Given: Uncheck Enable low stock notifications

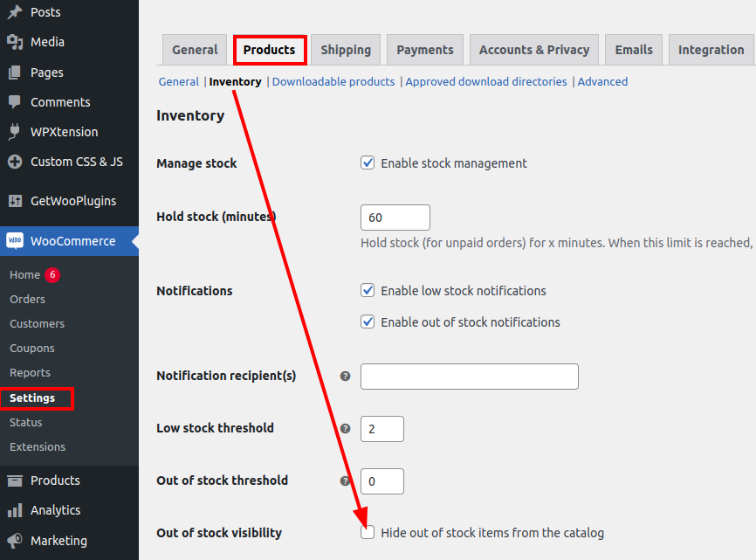Looking at the screenshot, I should tap(368, 290).
